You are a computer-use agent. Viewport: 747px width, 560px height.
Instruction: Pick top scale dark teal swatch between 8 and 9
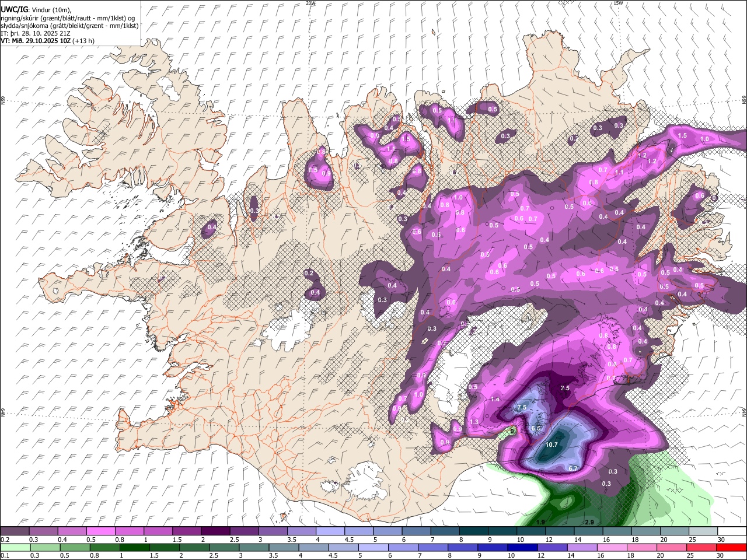pyautogui.click(x=474, y=531)
